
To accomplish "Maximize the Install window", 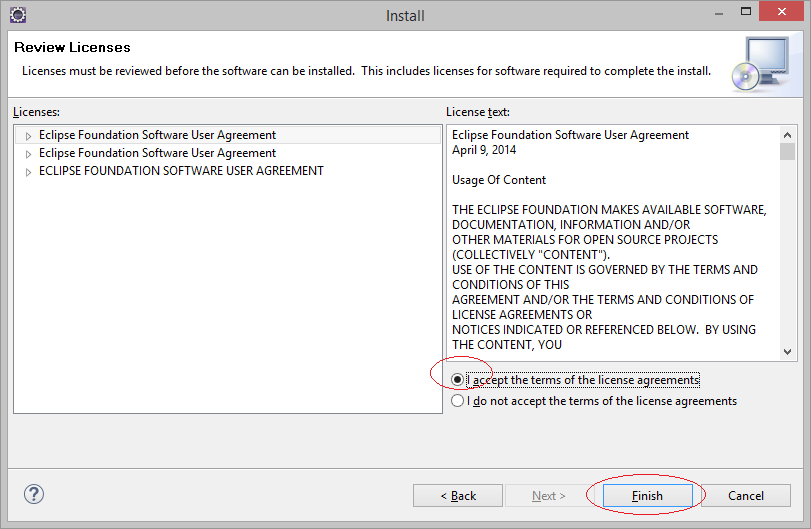I will pyautogui.click(x=746, y=11).
